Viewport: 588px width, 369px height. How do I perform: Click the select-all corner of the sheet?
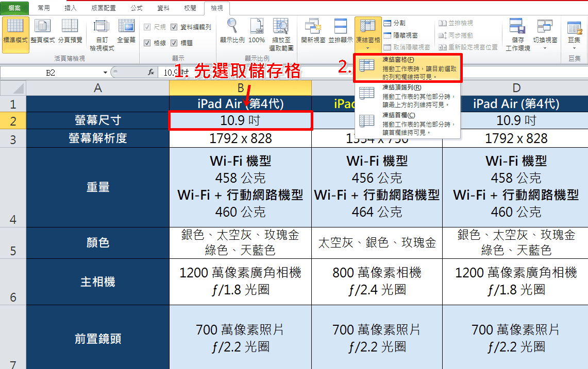13,88
